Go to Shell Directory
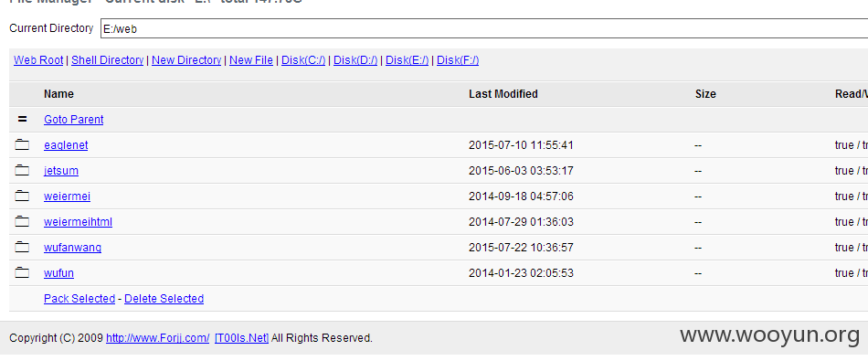 point(108,60)
